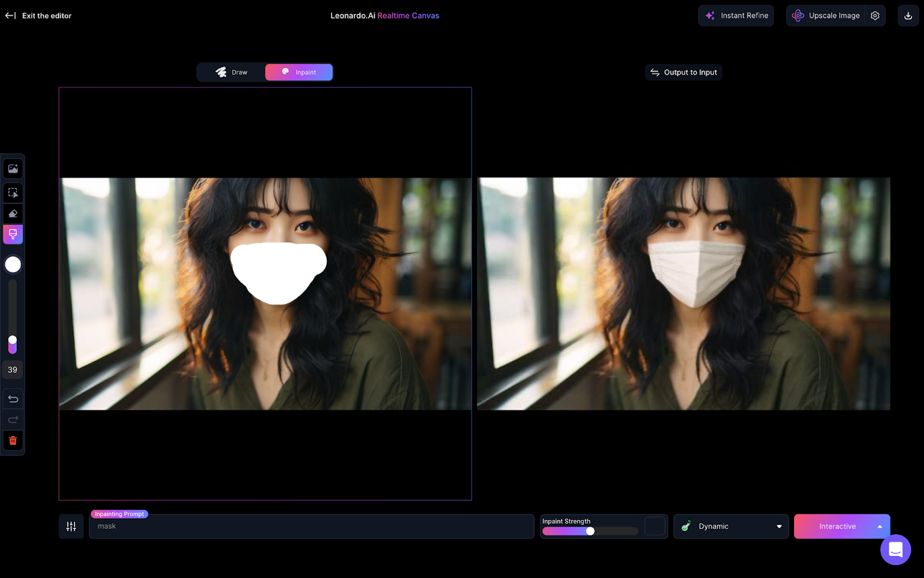This screenshot has width=924, height=578.
Task: Open the white brush color swatch
Action: pyautogui.click(x=13, y=264)
